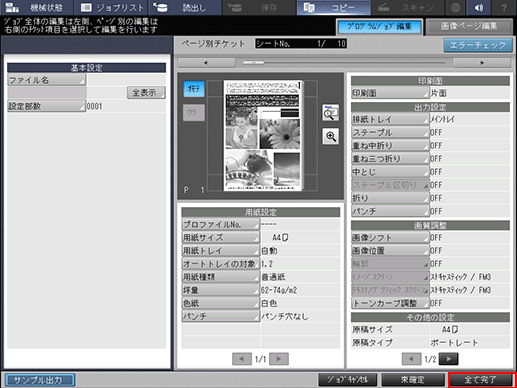
Task: Open the スキャン scan tab
Action: (407, 7)
